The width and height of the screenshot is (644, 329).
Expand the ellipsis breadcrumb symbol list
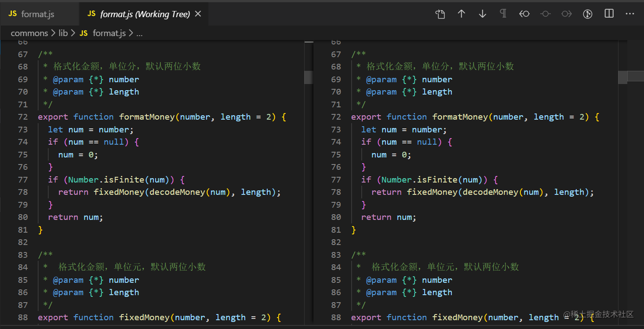point(139,33)
